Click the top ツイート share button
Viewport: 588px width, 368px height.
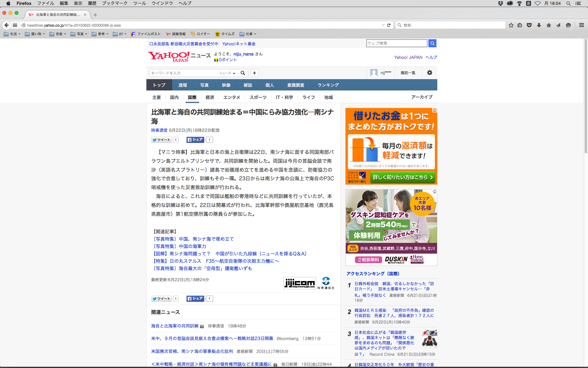pyautogui.click(x=161, y=140)
